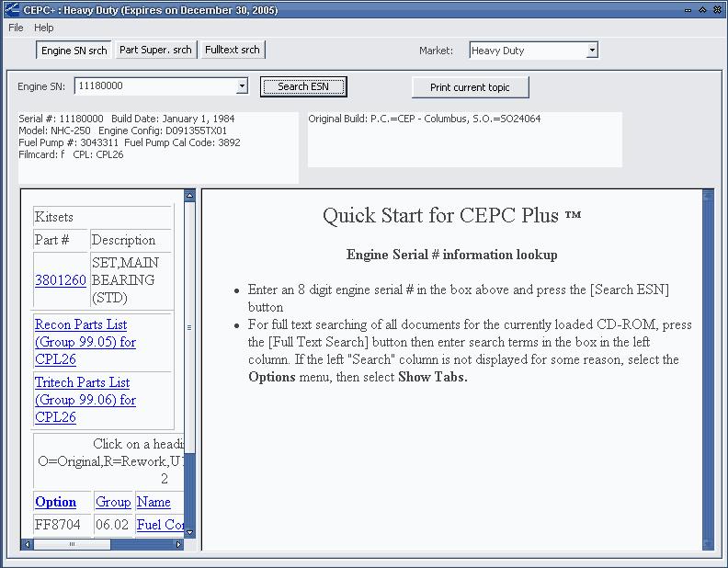The height and width of the screenshot is (568, 728).
Task: Open the Market dropdown arrow
Action: click(592, 51)
